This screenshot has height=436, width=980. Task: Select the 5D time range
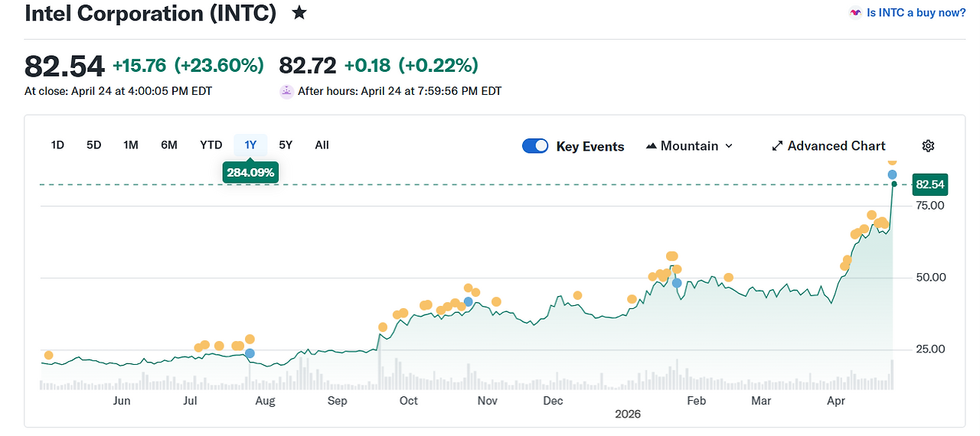tap(93, 145)
